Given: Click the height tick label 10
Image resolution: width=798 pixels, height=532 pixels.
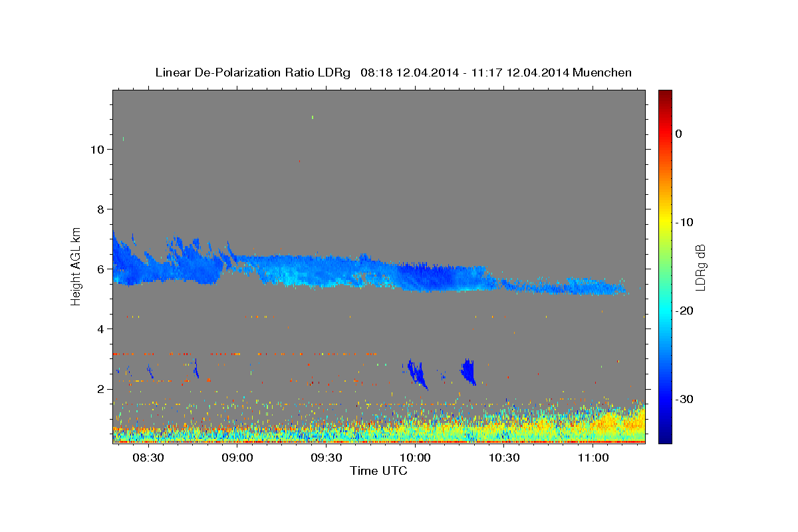Looking at the screenshot, I should point(96,150).
